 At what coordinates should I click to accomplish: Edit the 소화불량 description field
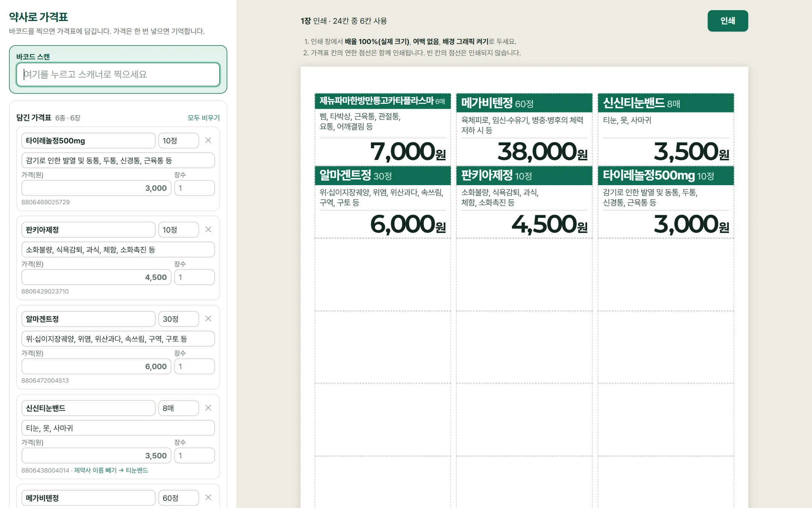118,250
